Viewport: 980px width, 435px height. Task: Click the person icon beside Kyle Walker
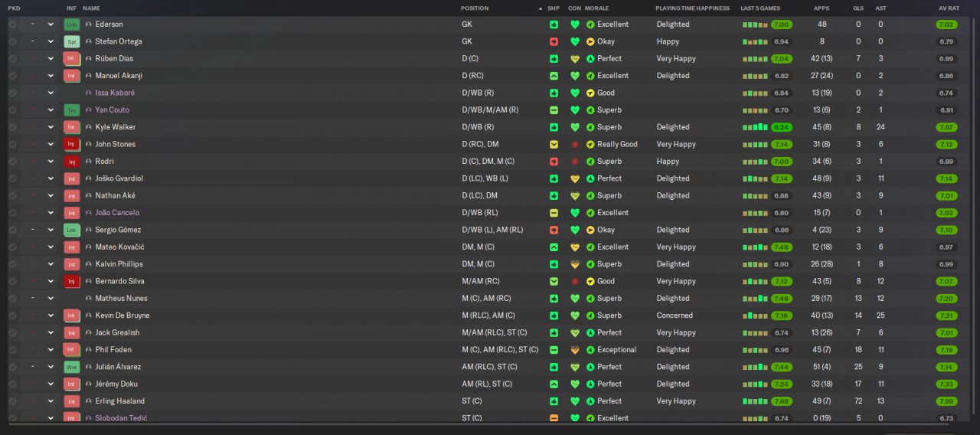click(89, 127)
